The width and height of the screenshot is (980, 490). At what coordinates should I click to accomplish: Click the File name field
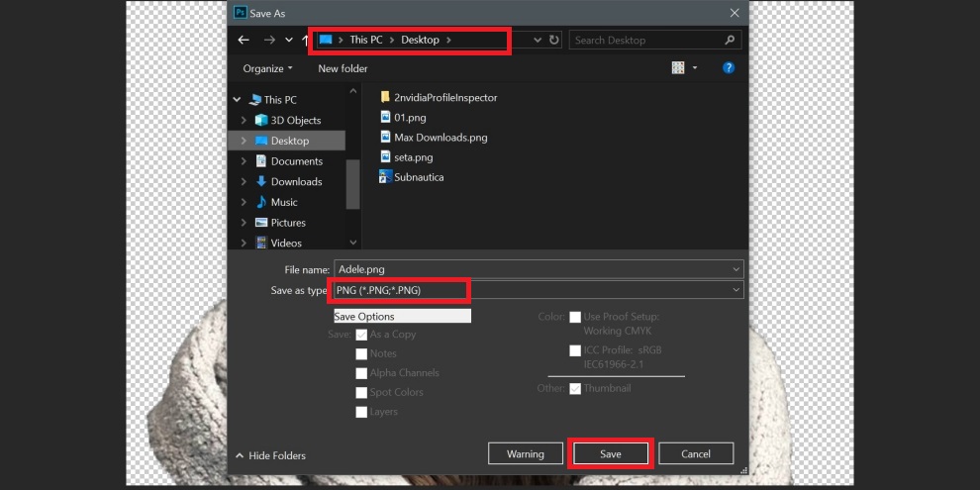point(539,269)
